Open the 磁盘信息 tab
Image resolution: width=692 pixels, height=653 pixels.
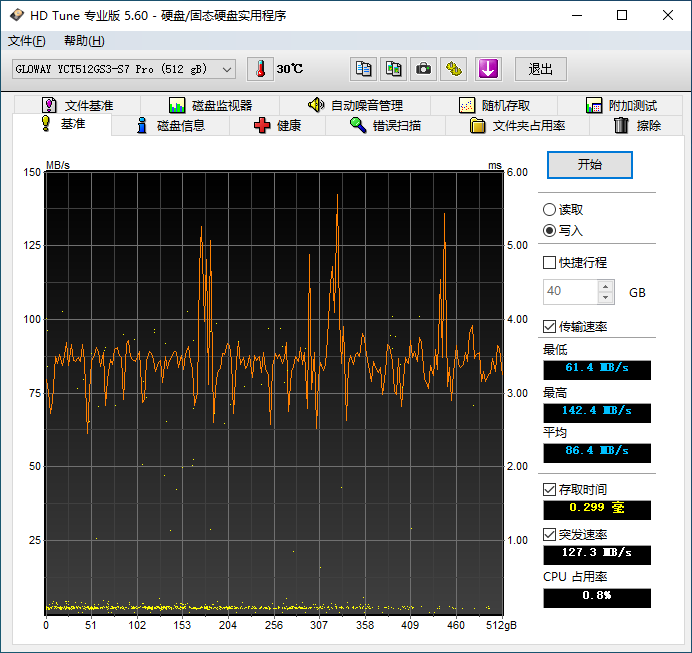point(171,126)
